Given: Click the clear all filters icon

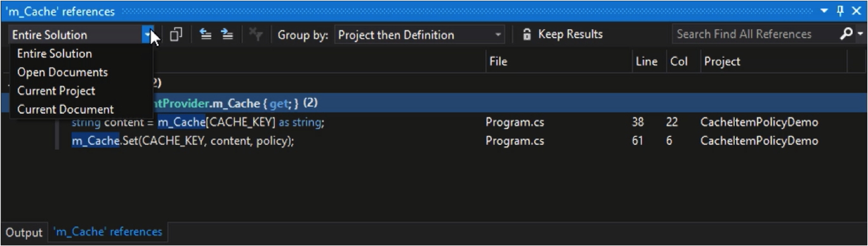Looking at the screenshot, I should click(x=256, y=35).
